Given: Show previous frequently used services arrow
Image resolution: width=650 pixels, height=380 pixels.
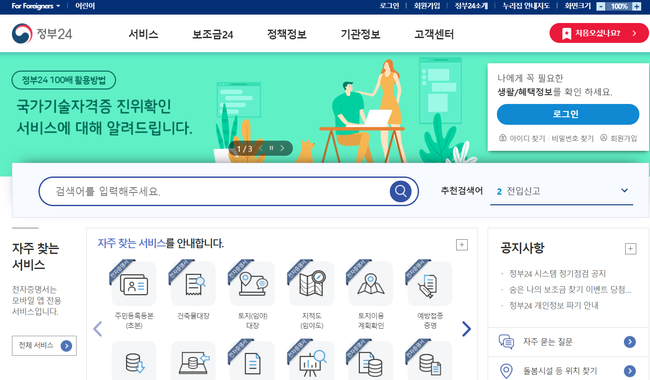Looking at the screenshot, I should (98, 329).
